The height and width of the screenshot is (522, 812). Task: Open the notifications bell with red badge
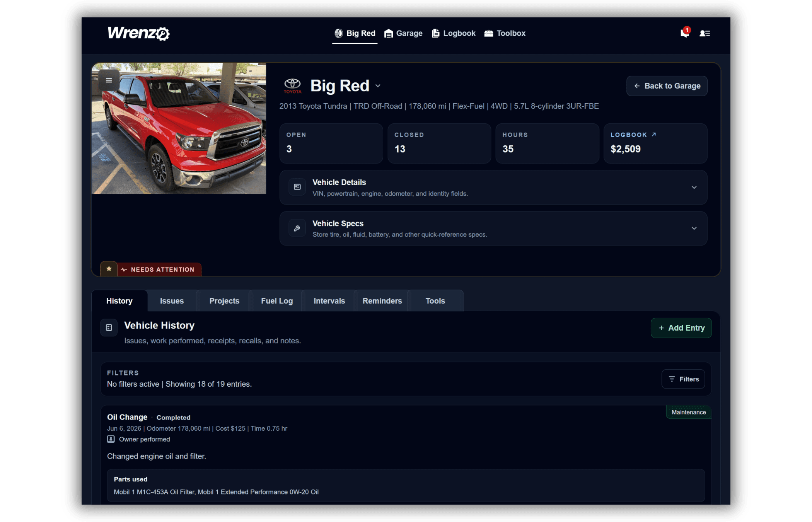(685, 32)
